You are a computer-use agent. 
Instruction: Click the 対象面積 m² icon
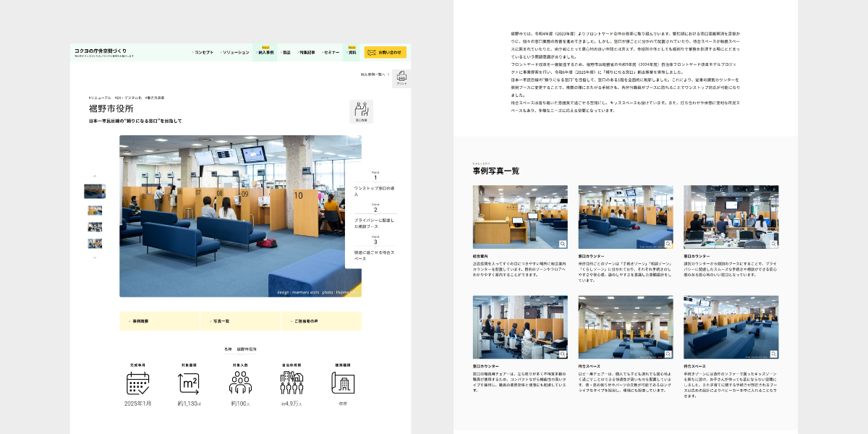(x=188, y=383)
